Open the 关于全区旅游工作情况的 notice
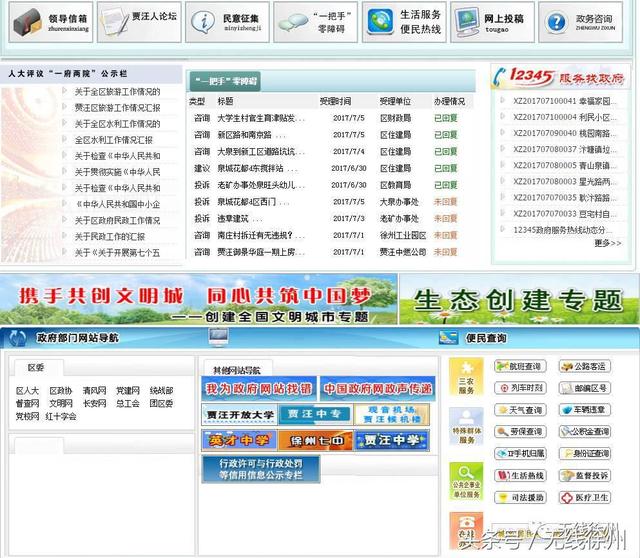Screen dimensions: 640x558 [117, 92]
